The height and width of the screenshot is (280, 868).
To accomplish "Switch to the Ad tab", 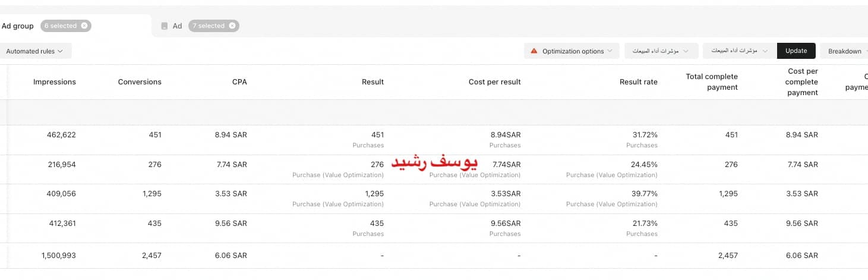I will 177,26.
